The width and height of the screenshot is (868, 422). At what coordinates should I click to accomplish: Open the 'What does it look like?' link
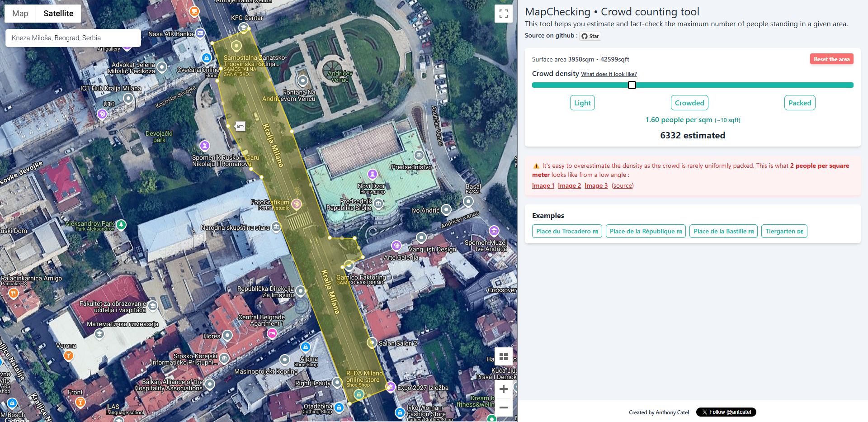tap(609, 74)
